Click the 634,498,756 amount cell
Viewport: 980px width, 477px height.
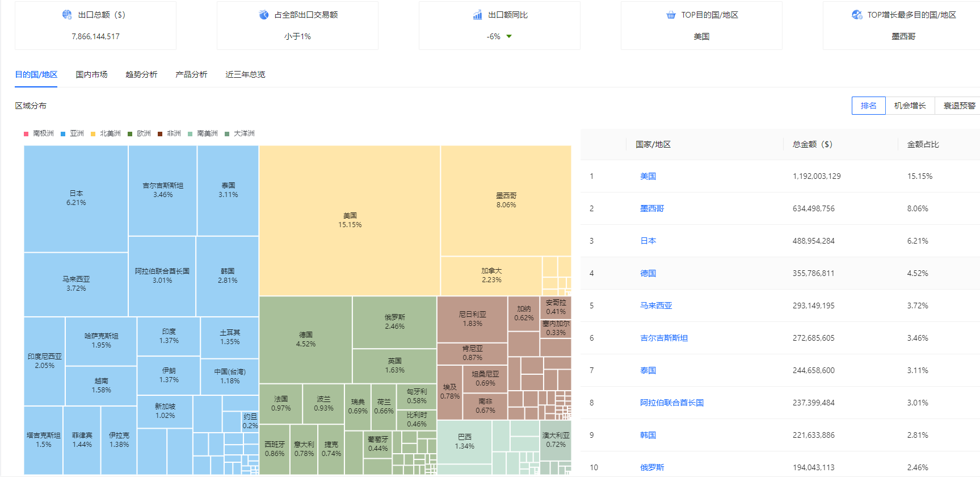814,208
